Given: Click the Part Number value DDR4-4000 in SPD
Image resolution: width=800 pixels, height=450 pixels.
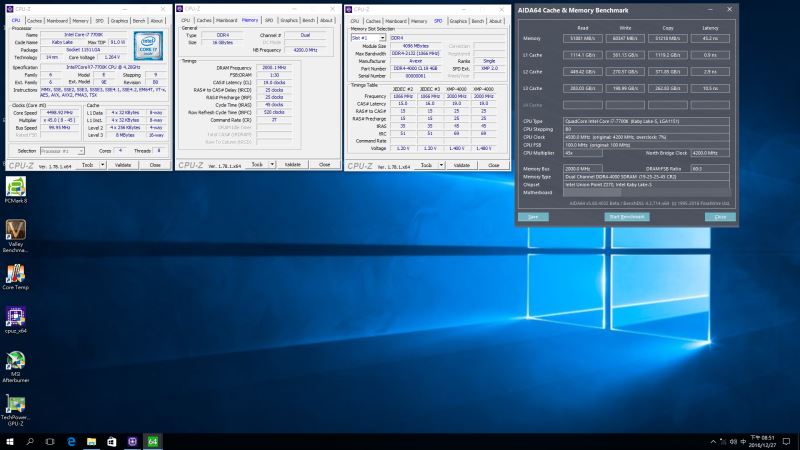Looking at the screenshot, I should point(416,68).
